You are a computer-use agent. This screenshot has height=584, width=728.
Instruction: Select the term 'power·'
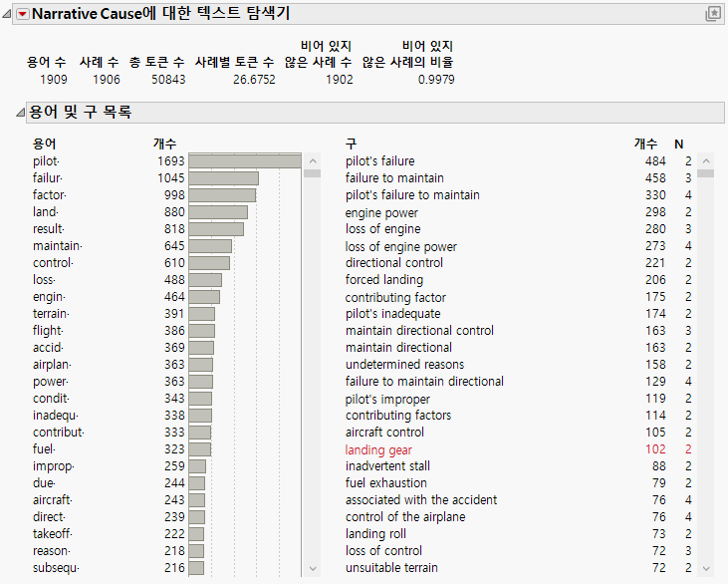point(51,382)
